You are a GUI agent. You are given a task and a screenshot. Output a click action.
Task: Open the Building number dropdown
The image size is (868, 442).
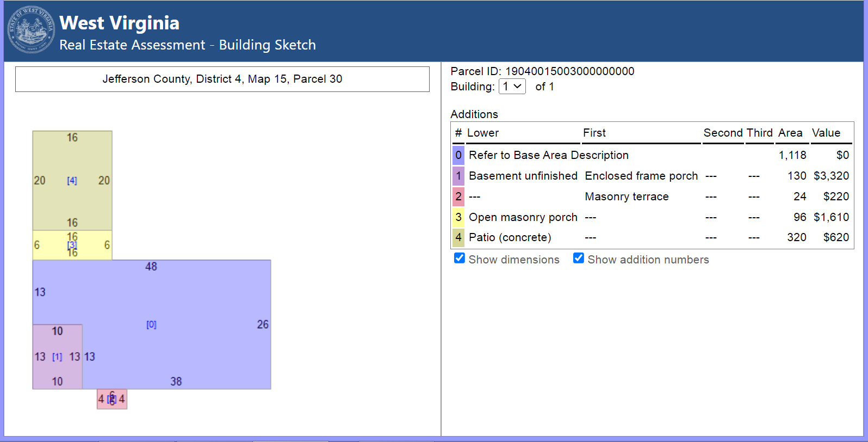[512, 87]
